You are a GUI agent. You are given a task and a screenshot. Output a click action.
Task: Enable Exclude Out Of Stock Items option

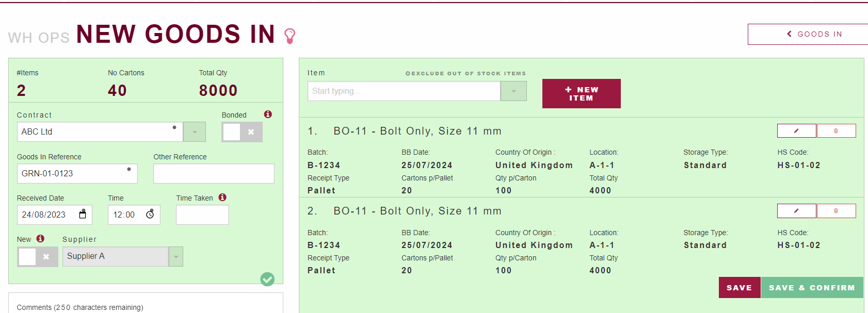point(408,73)
